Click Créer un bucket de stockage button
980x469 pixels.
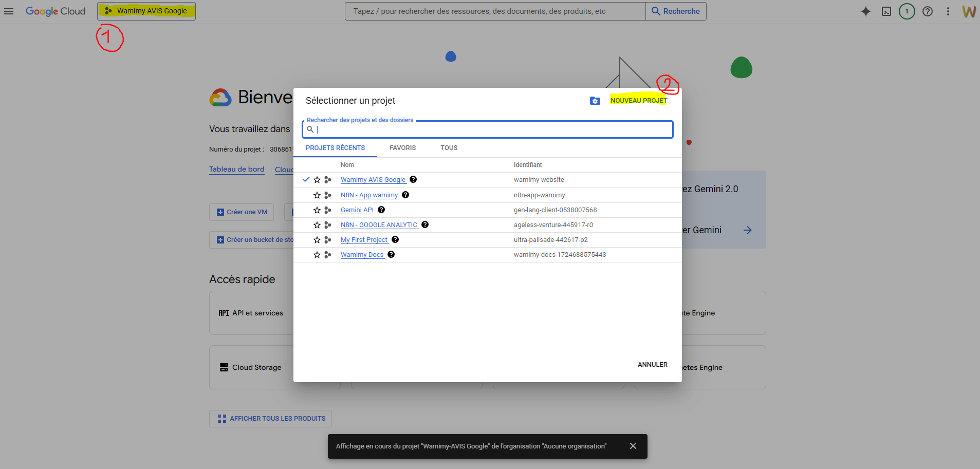[x=252, y=240]
